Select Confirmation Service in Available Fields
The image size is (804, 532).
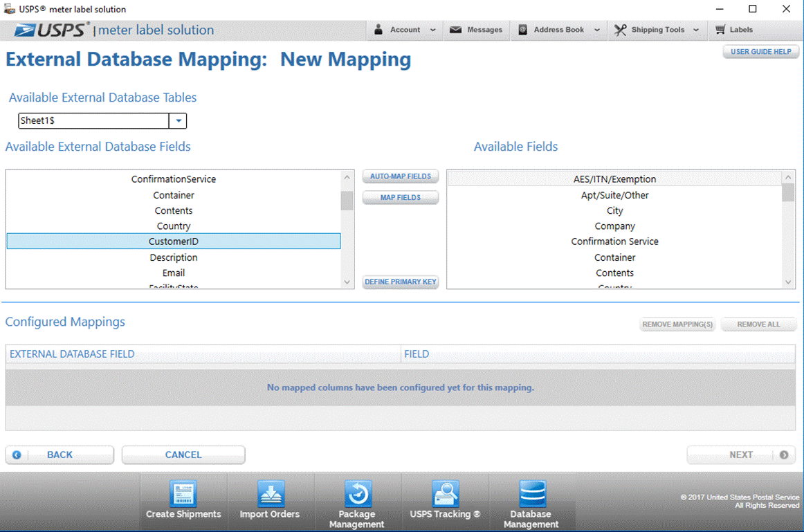(x=614, y=241)
